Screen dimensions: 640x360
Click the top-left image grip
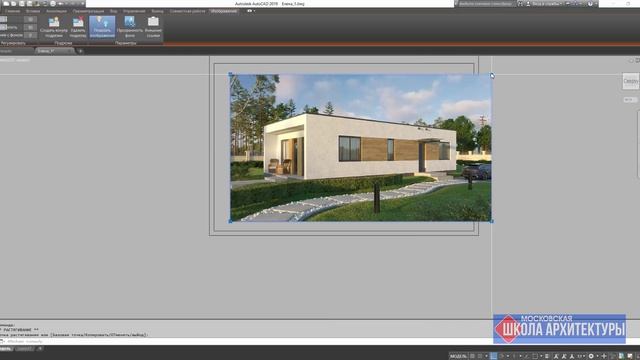(x=231, y=75)
